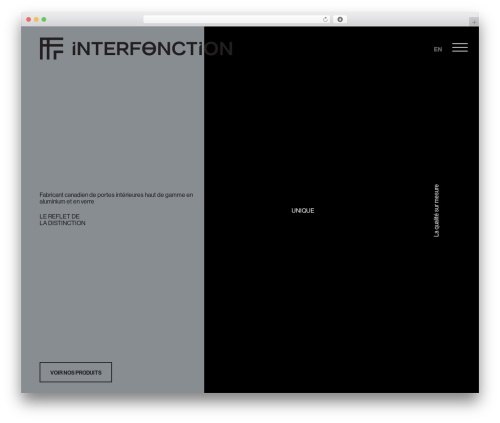Minimize window with the yellow button
The image size is (500, 423).
(x=36, y=19)
